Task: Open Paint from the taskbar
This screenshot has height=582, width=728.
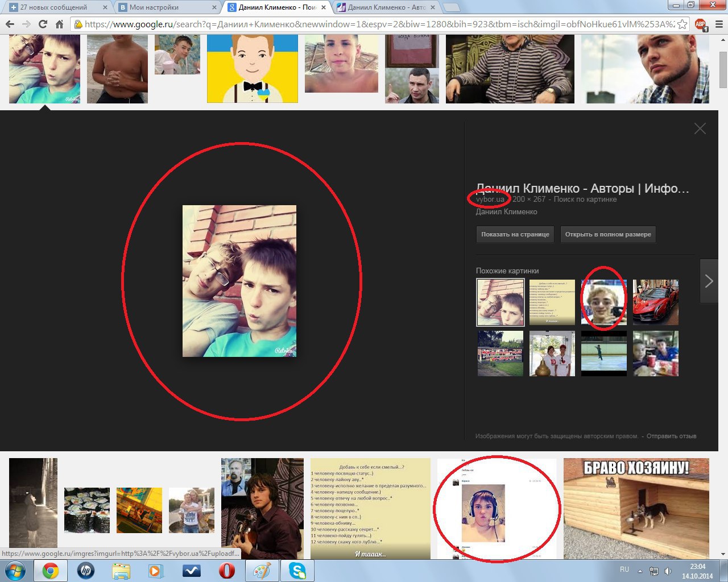Action: [262, 570]
